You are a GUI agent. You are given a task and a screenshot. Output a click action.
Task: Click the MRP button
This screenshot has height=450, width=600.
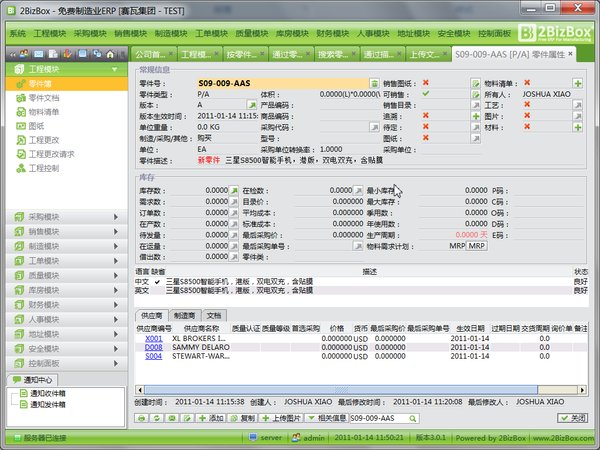[477, 244]
